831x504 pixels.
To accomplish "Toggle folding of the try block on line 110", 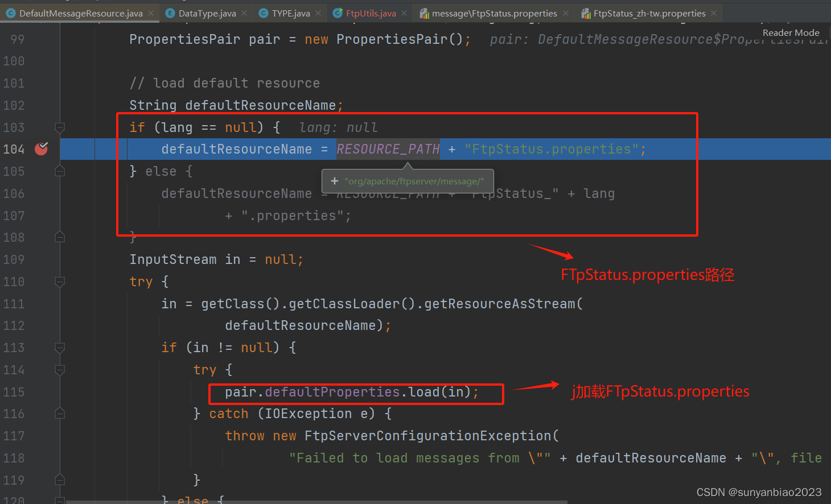I will coord(60,281).
